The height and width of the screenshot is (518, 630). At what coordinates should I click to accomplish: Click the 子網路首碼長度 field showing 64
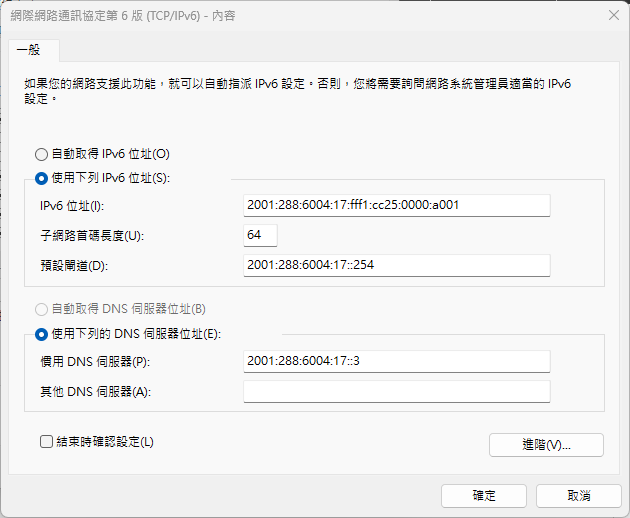point(260,235)
